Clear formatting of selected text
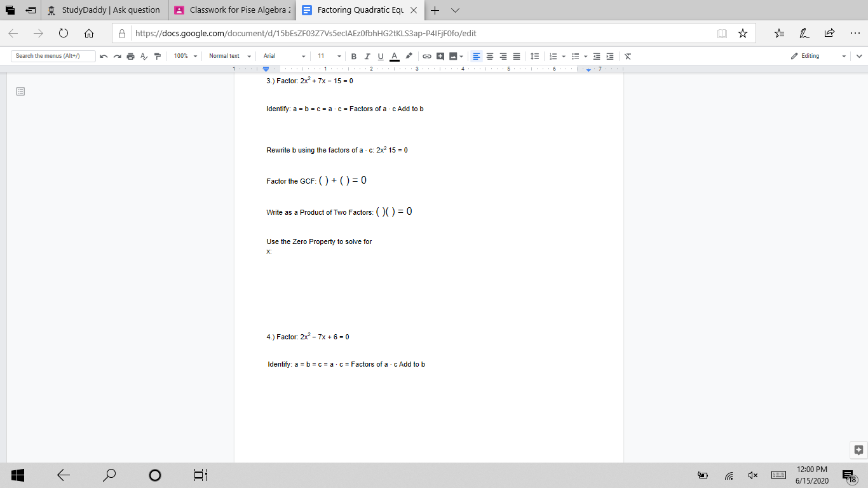This screenshot has height=488, width=868. point(628,56)
